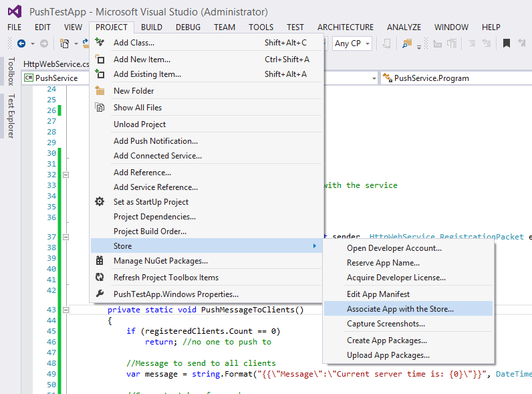This screenshot has width=532, height=394.
Task: Open the BUILD menu
Action: 152,27
